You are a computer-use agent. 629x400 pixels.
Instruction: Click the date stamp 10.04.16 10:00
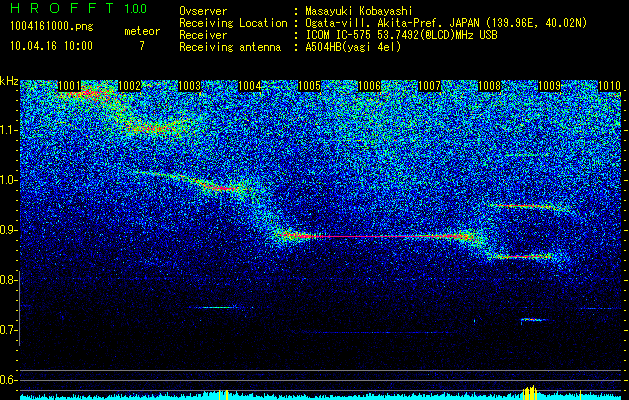coord(51,46)
